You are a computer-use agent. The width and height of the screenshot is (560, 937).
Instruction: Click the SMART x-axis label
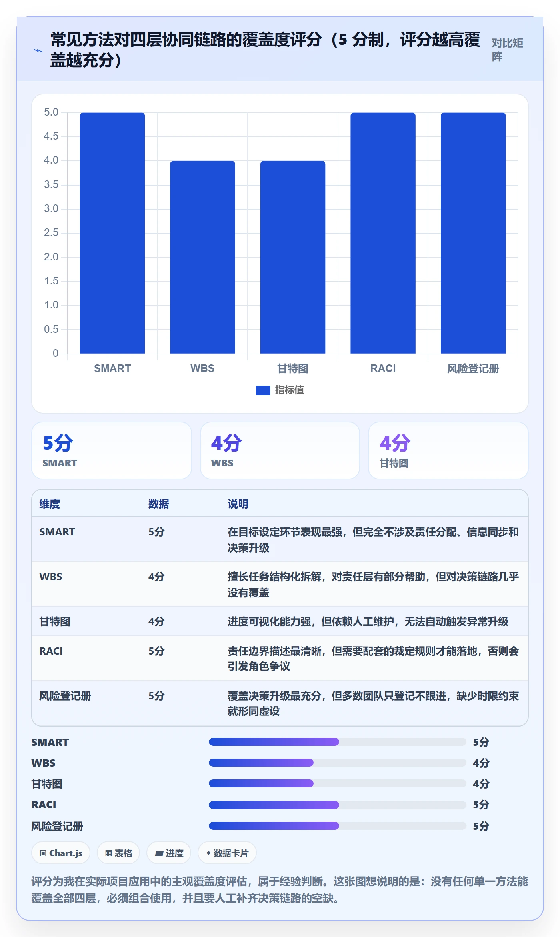pyautogui.click(x=112, y=368)
